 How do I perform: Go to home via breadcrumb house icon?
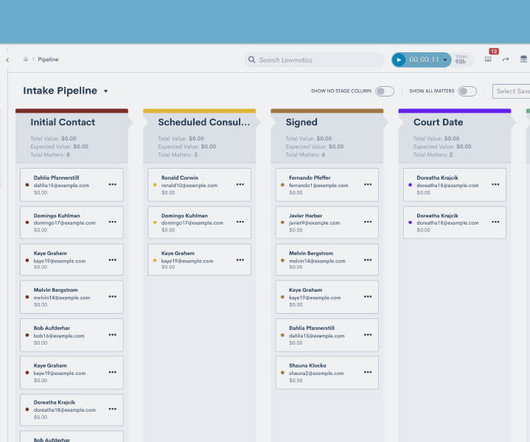[x=26, y=59]
